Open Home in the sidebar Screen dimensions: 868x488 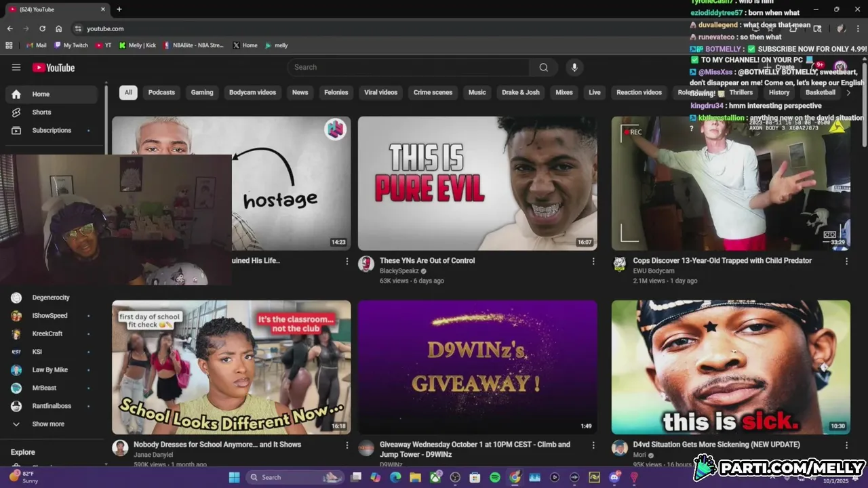coord(52,94)
